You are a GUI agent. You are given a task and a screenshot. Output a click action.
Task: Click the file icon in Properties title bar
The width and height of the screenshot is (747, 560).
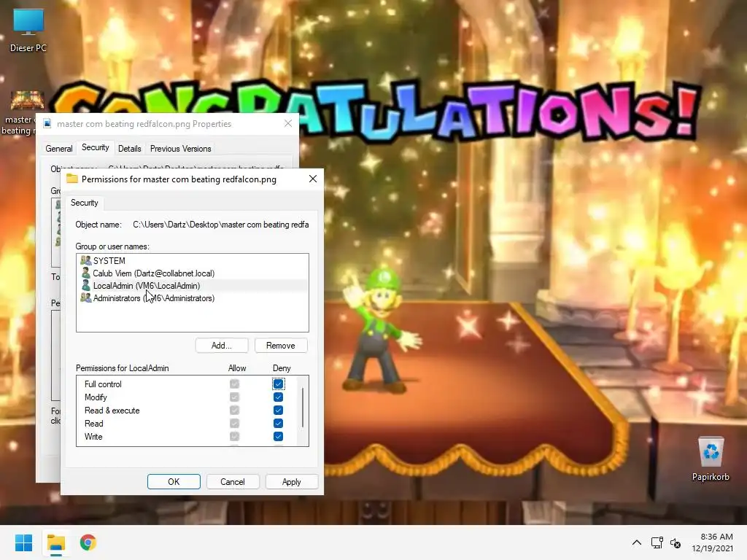coord(47,124)
